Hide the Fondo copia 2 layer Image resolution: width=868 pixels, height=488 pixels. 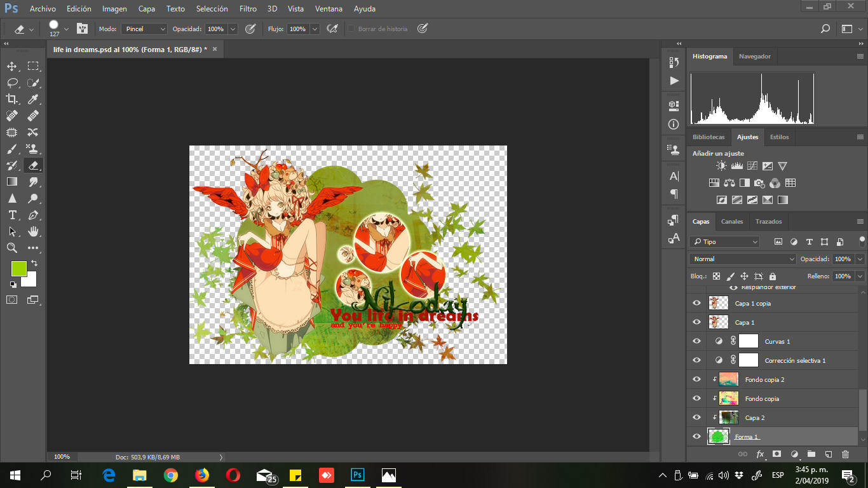696,379
